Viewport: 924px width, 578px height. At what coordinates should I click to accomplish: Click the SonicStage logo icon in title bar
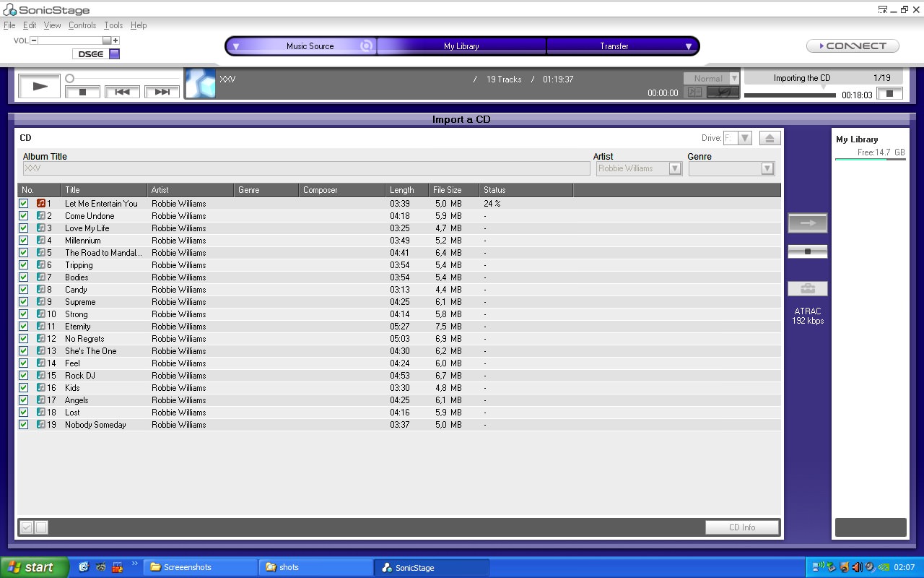(9, 10)
